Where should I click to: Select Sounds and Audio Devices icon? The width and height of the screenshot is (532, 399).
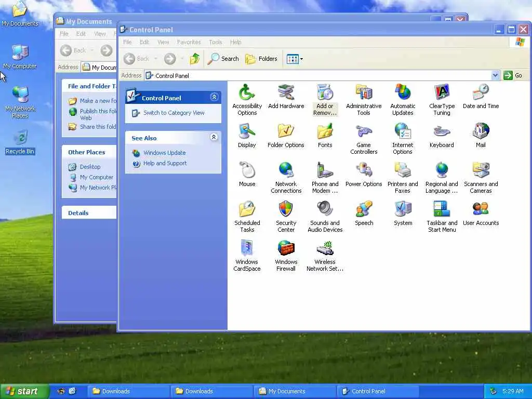pos(325,217)
